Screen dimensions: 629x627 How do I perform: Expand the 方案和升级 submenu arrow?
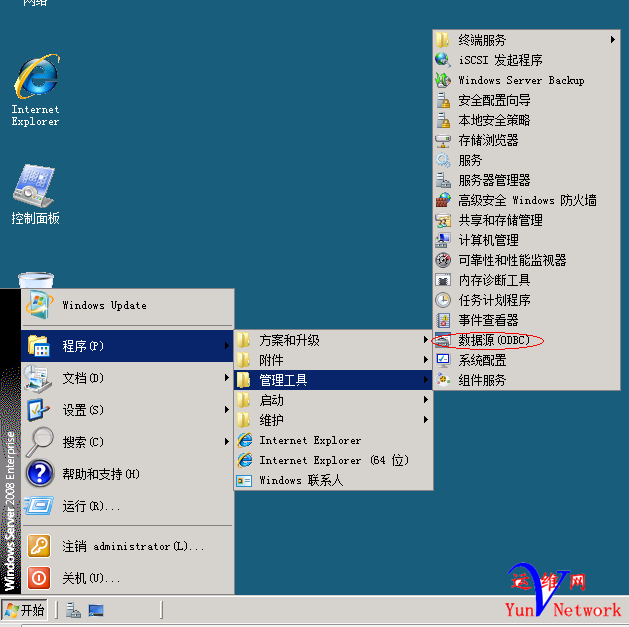pyautogui.click(x=425, y=339)
